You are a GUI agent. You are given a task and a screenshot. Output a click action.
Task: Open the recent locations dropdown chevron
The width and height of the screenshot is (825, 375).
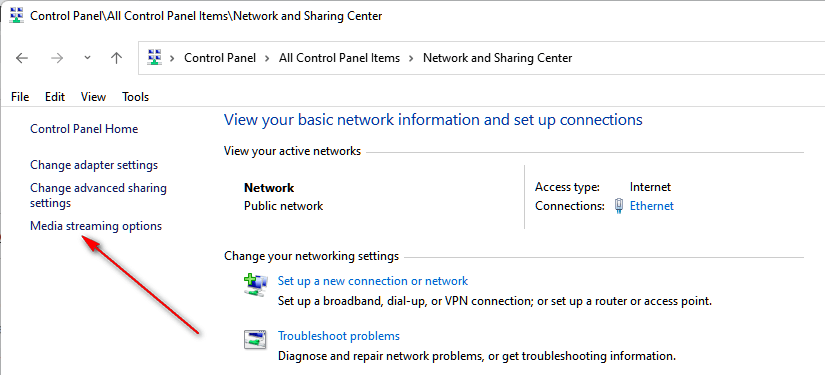click(x=87, y=58)
